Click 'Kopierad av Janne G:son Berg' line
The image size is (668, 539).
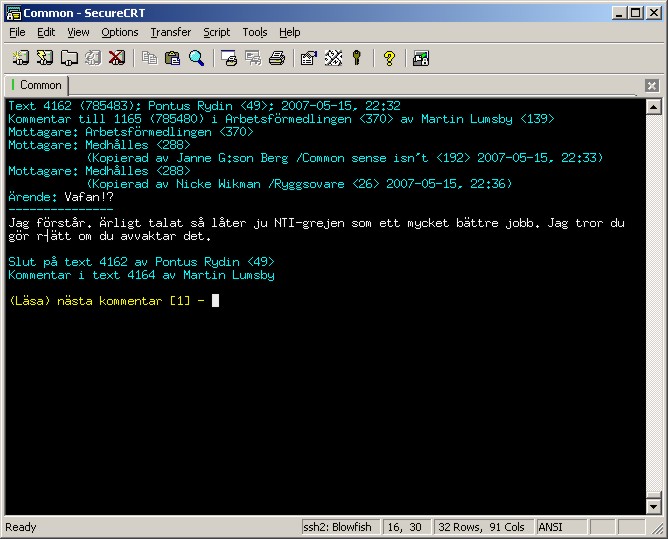tap(345, 158)
